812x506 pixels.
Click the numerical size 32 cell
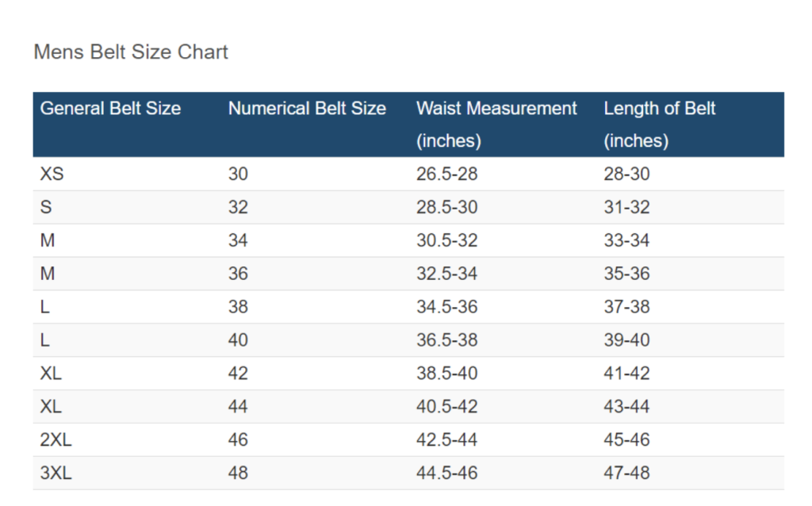(x=238, y=207)
